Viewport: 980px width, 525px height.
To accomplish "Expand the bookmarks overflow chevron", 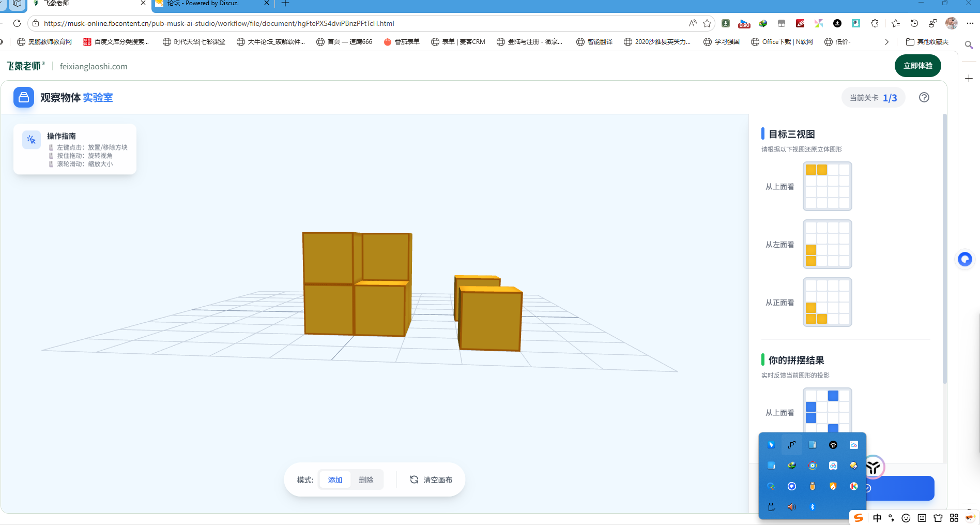I will click(x=886, y=41).
